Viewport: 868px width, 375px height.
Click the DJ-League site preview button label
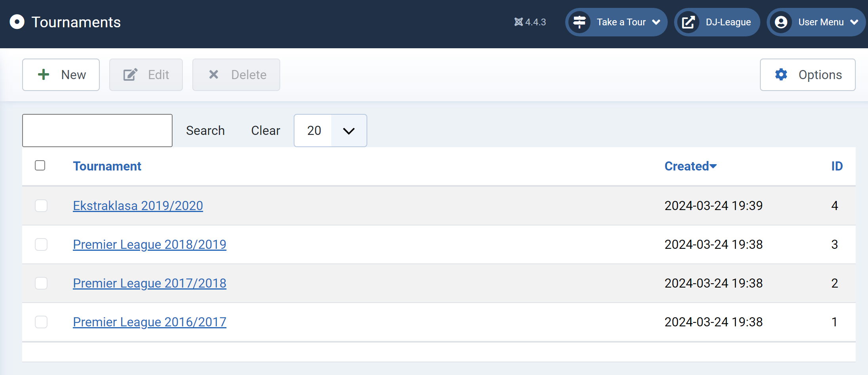(728, 22)
